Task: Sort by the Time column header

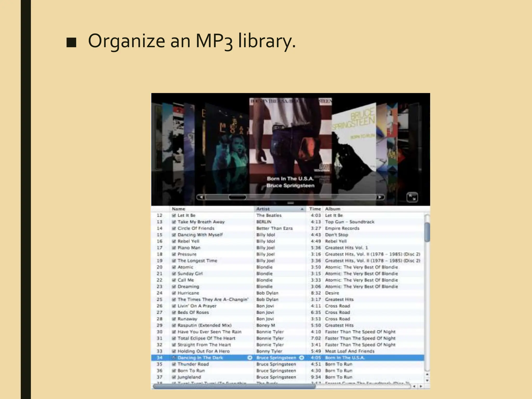Action: pos(315,209)
